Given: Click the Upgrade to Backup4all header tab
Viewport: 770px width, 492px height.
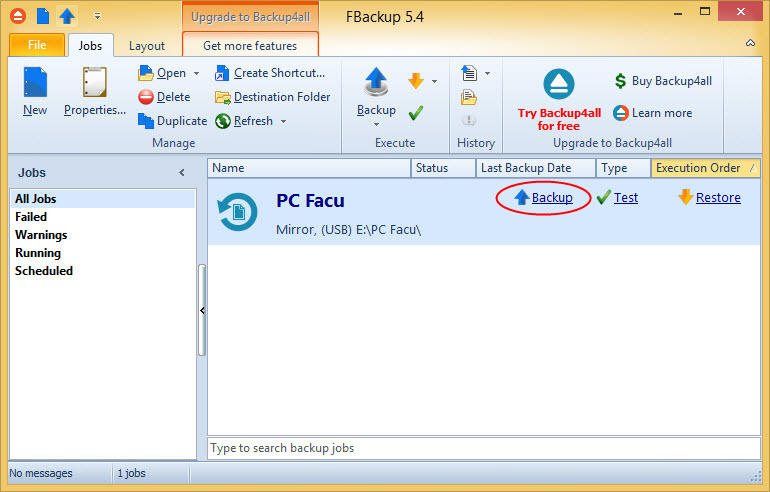Looking at the screenshot, I should tap(250, 17).
